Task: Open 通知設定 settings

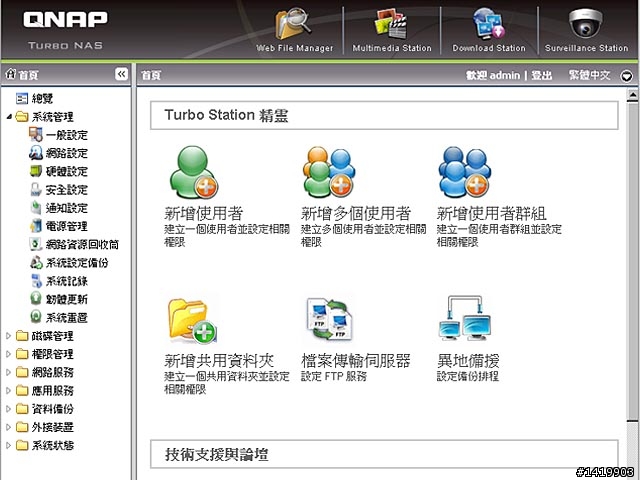Action: point(67,208)
